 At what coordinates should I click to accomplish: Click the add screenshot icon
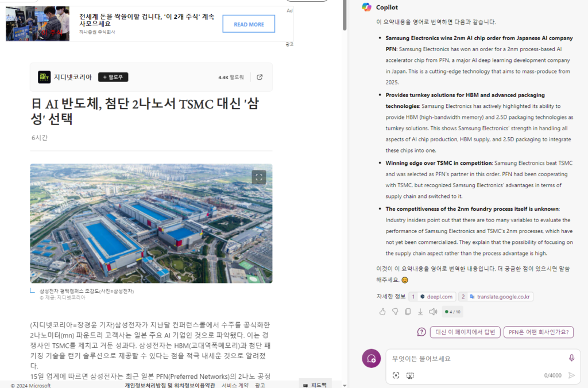point(396,375)
